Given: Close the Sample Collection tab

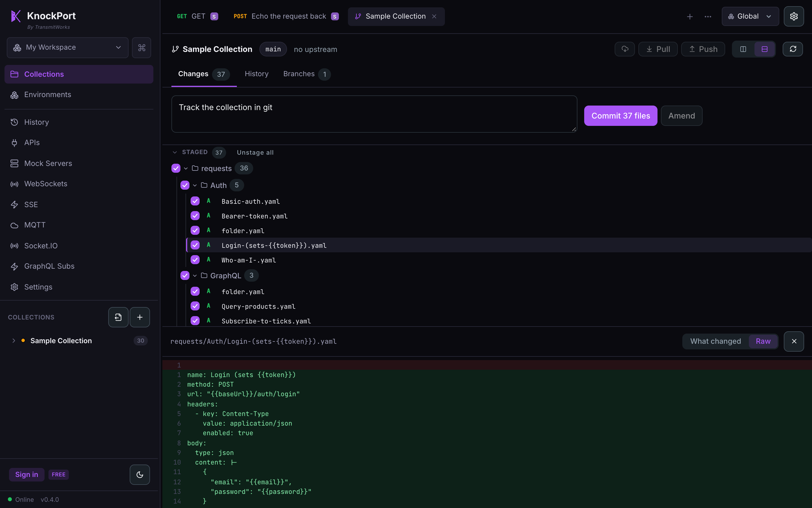Looking at the screenshot, I should click(x=434, y=16).
